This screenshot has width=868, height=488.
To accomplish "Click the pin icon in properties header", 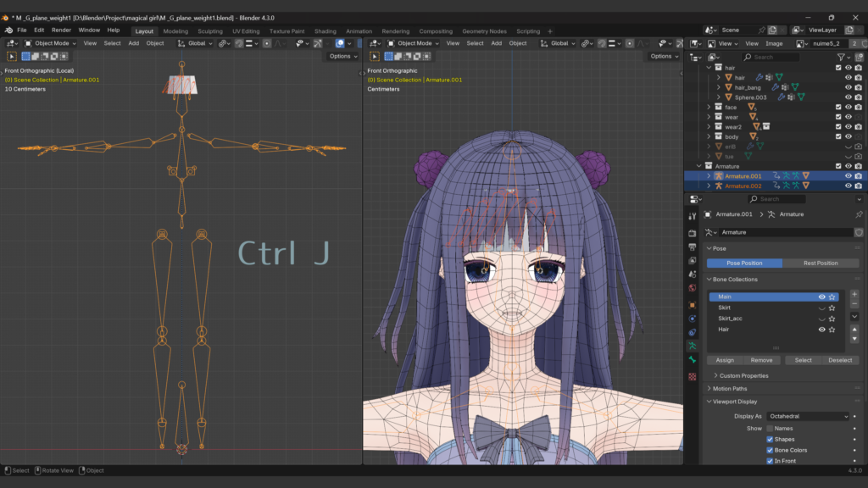I will click(x=859, y=214).
